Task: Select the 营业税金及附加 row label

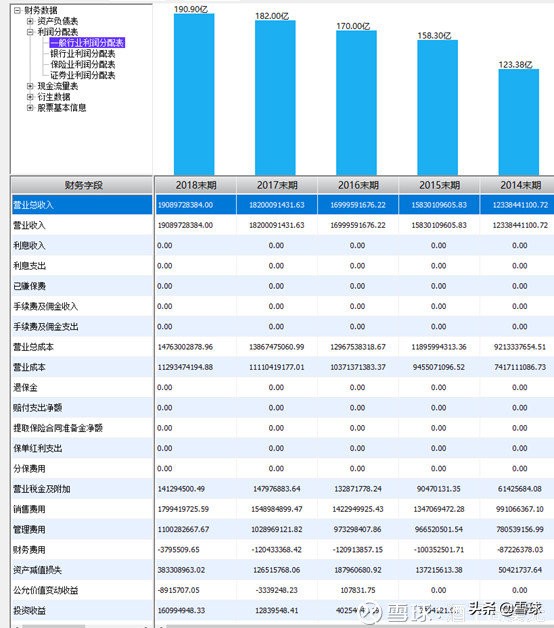Action: tap(42, 489)
